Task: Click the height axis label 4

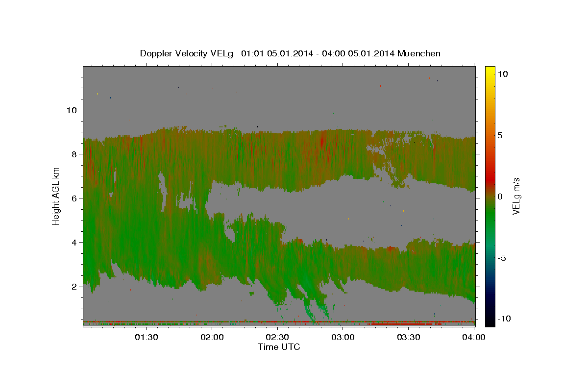Action: 74,242
